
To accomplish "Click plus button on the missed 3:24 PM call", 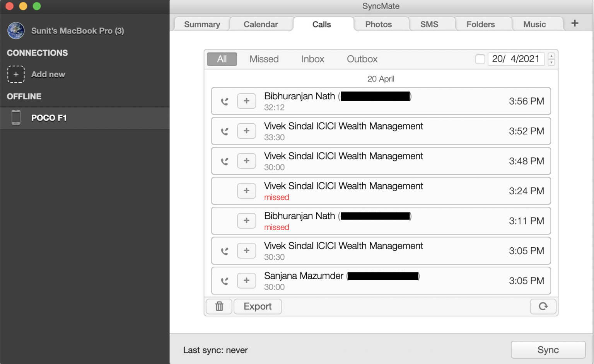I will pos(246,191).
